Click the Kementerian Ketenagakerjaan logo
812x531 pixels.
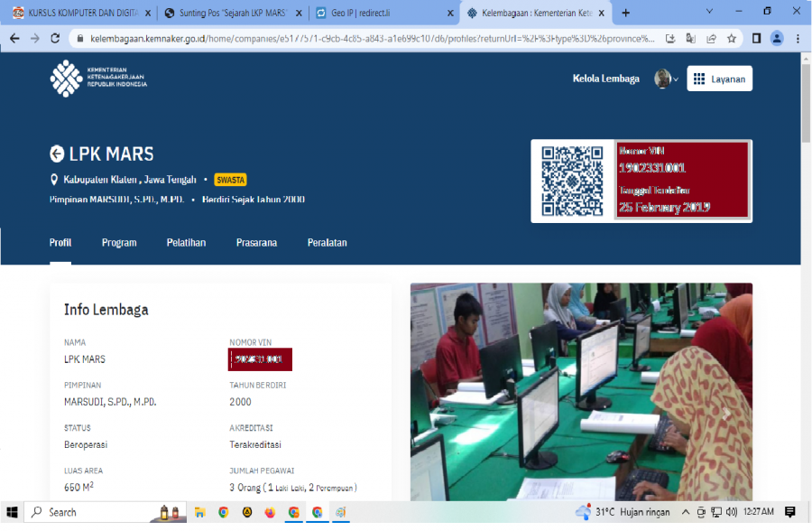tap(67, 79)
